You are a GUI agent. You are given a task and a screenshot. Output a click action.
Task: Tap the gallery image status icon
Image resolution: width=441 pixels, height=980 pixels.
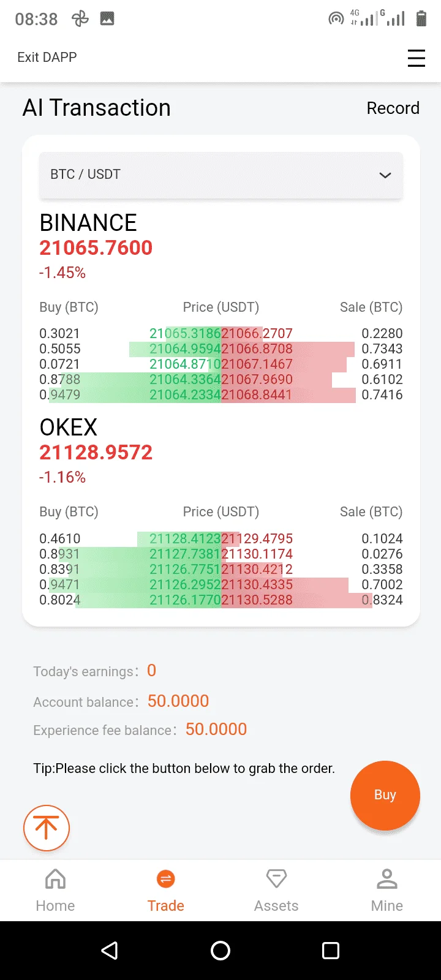pyautogui.click(x=107, y=19)
